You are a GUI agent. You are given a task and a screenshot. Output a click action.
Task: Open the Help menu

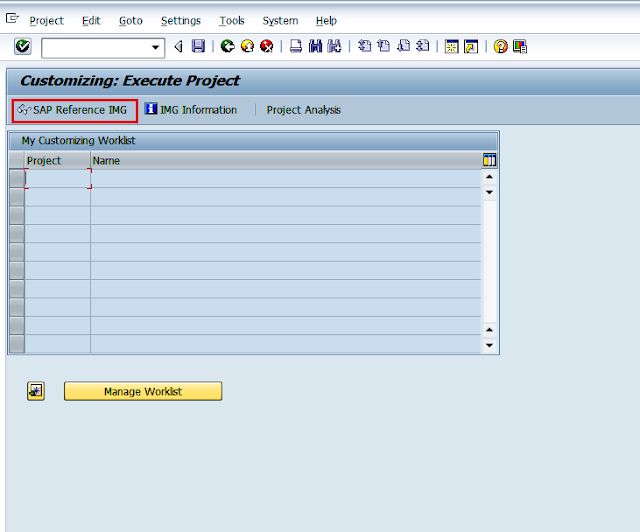coord(326,20)
